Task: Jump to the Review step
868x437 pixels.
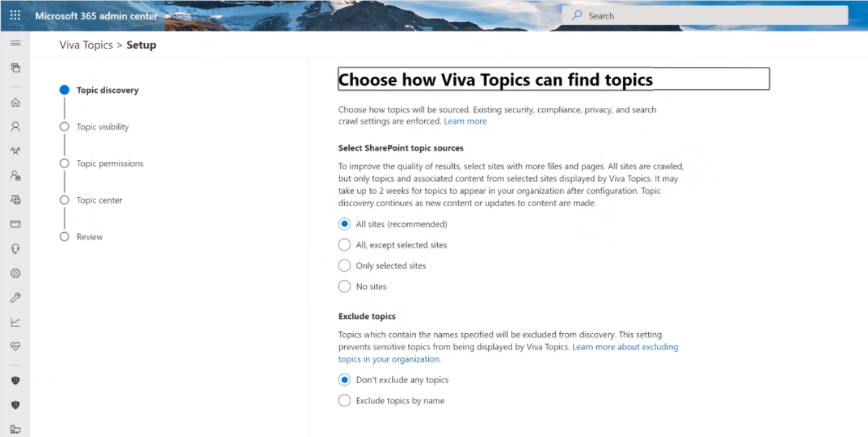Action: (89, 236)
